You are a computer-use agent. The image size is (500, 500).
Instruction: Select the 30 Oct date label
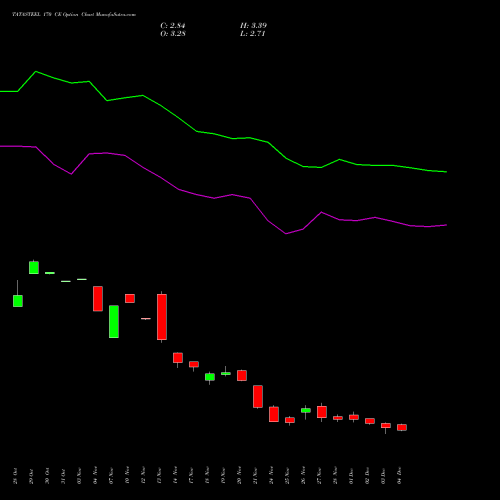pos(47,476)
